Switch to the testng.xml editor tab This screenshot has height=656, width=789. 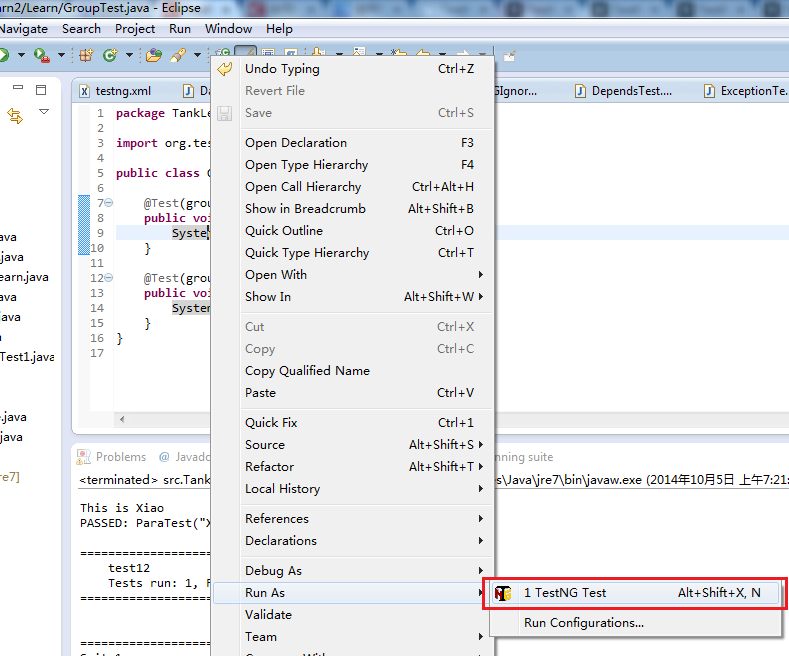click(x=116, y=91)
